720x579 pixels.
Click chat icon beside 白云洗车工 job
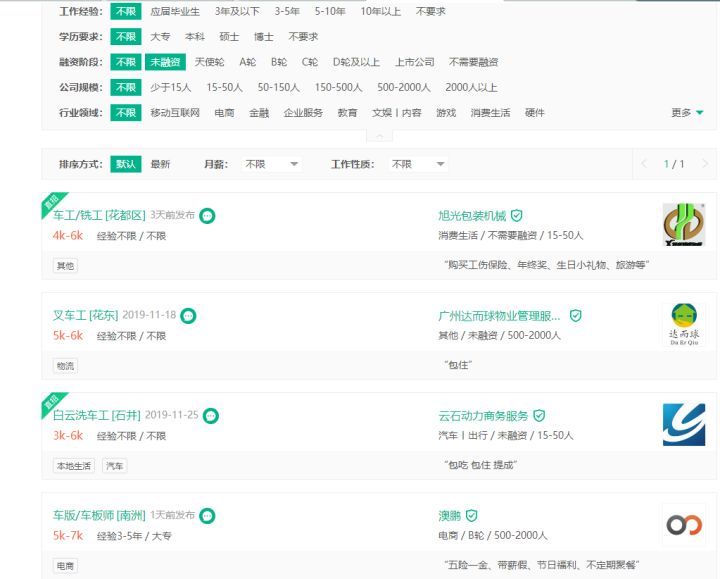pos(210,415)
